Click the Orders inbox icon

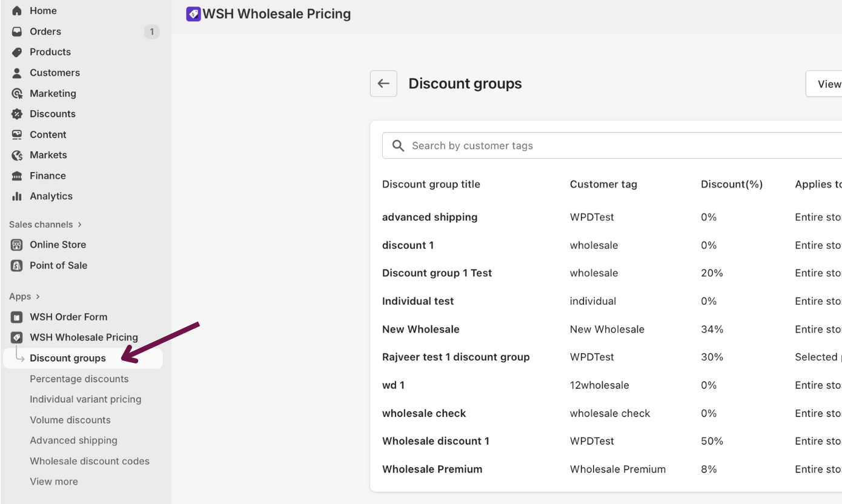coord(17,31)
